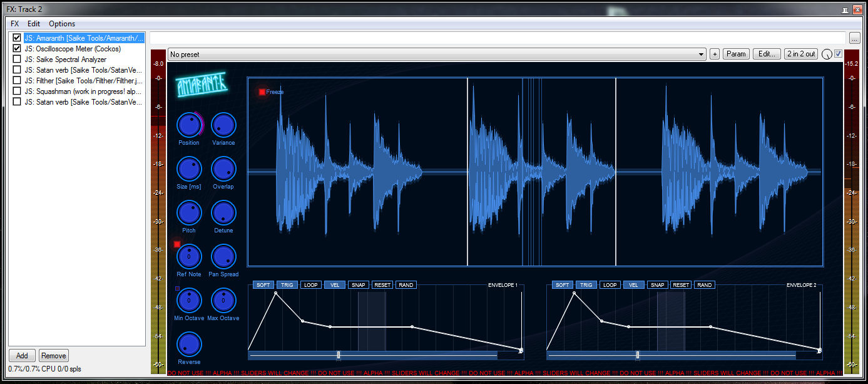Click Envelope 1 bottom slider handle
Screen dimensions: 868x384
pyautogui.click(x=339, y=355)
